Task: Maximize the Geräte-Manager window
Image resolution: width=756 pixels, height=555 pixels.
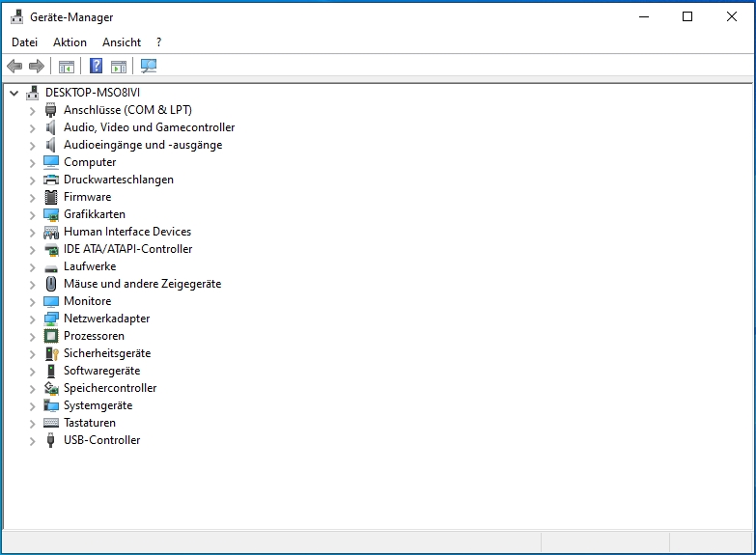Action: click(x=687, y=16)
